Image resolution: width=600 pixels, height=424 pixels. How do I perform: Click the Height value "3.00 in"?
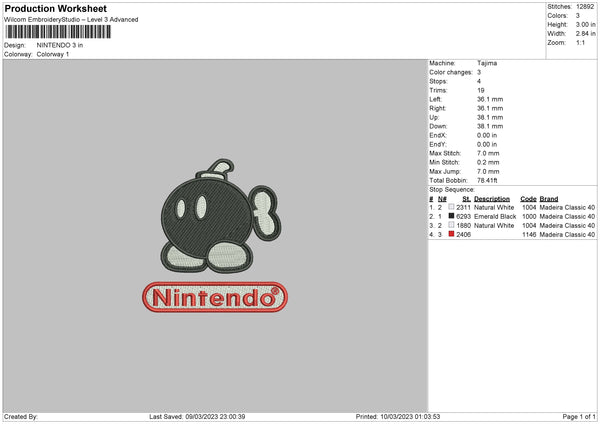point(585,24)
